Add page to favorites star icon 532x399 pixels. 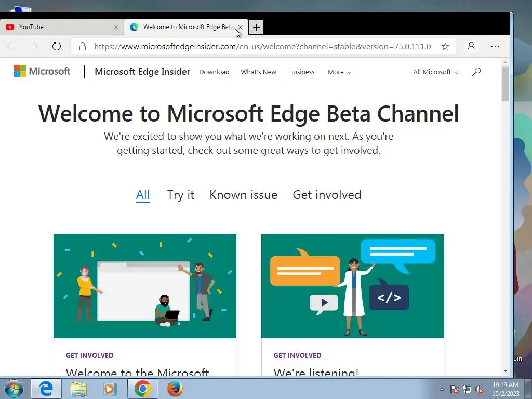[445, 46]
